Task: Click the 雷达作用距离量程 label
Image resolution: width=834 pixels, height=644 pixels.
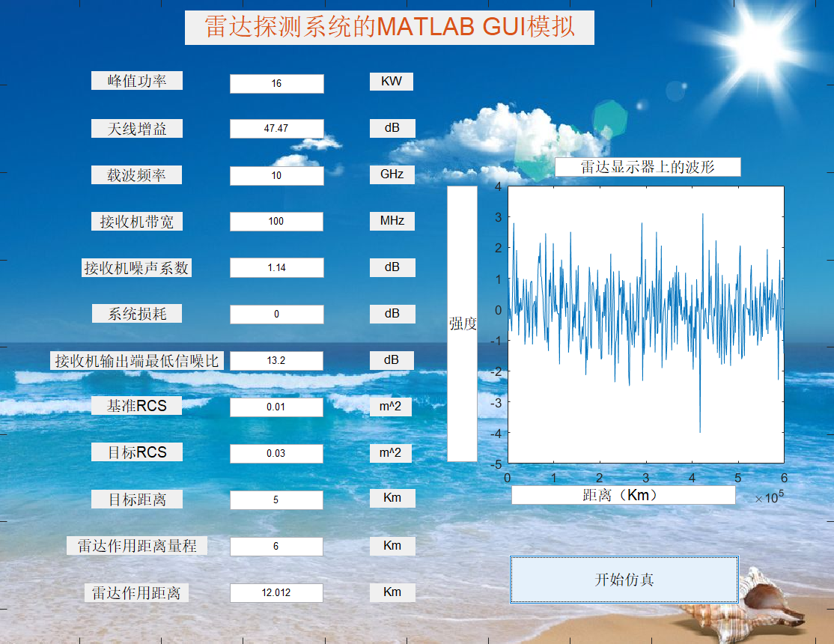Action: 137,546
